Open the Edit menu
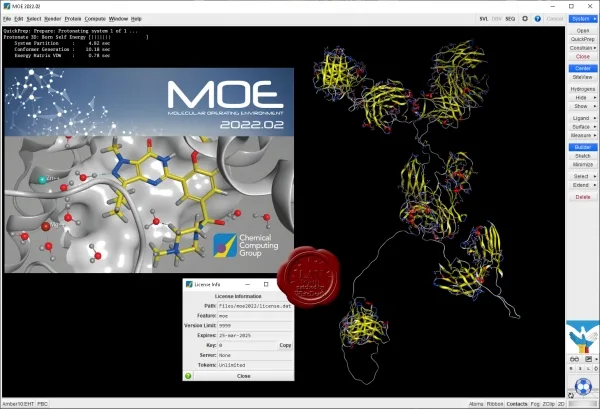This screenshot has width=600, height=409. click(19, 19)
